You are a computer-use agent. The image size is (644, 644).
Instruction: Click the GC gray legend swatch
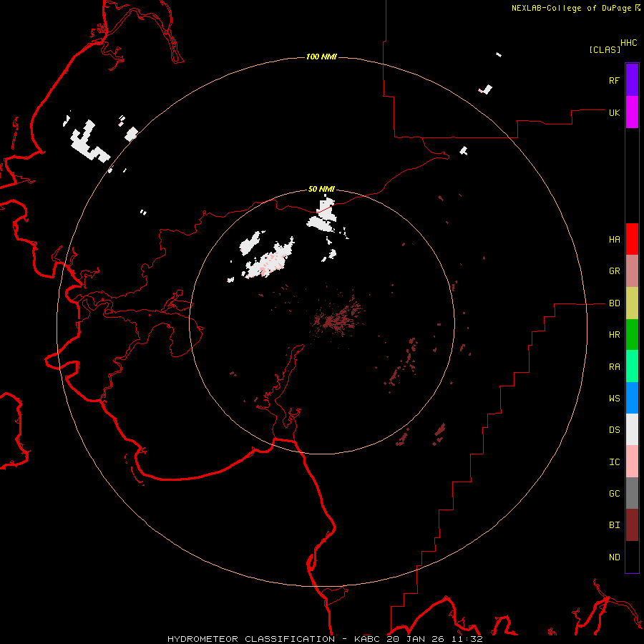(x=632, y=493)
